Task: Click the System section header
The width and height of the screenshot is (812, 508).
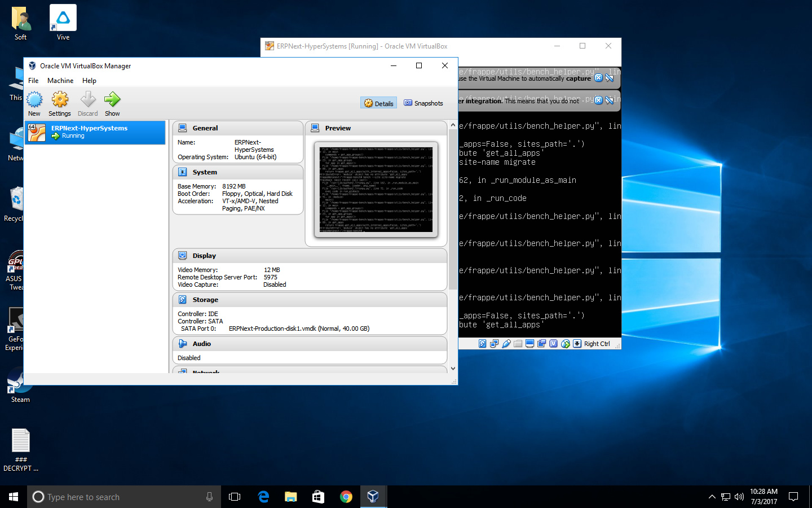Action: (x=237, y=172)
